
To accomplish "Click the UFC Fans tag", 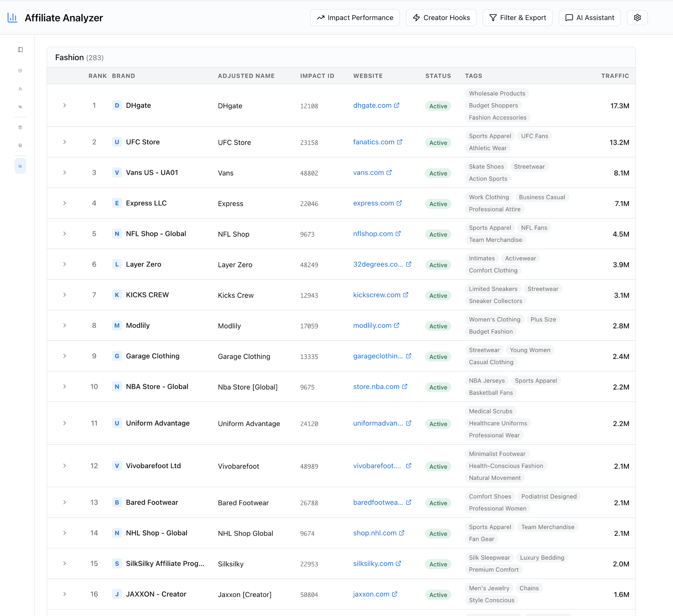I will 534,136.
